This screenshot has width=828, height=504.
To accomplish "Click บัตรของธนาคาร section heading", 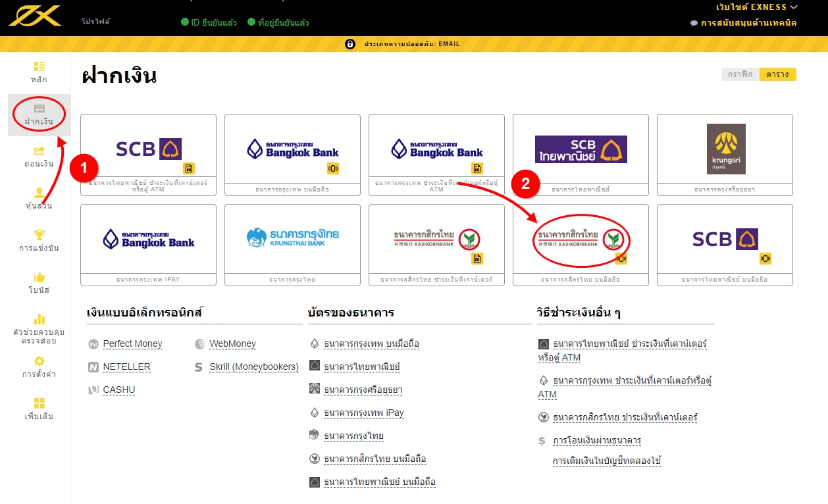I will point(351,313).
